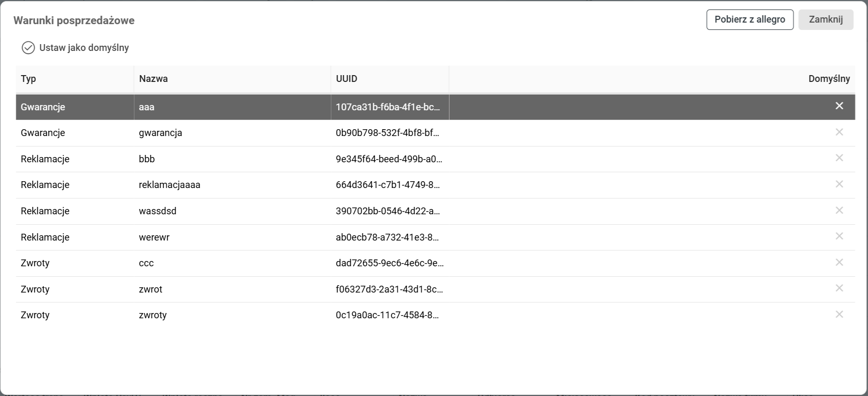Screen dimensions: 868x396
Task: Sort the table by the Typ column header
Action: [x=28, y=79]
